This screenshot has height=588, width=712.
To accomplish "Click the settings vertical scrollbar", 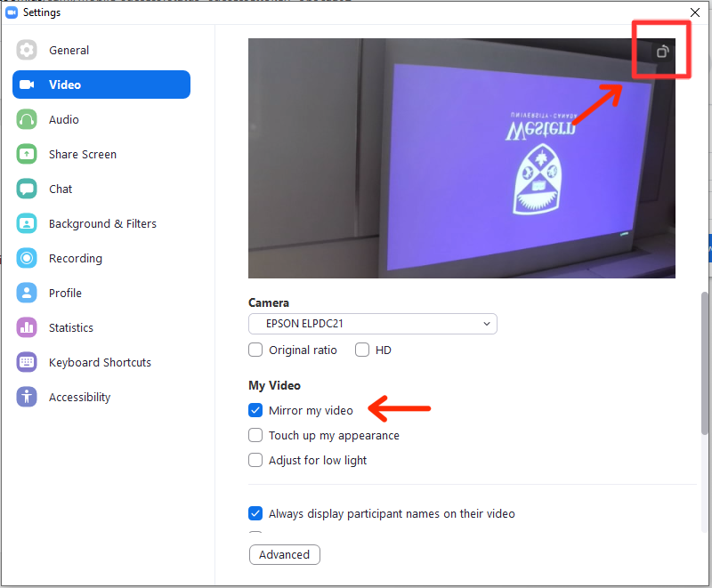I will pyautogui.click(x=704, y=363).
